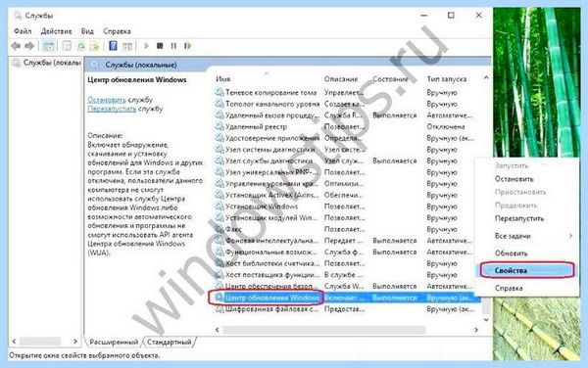Switch to the Расширенный tab
The height and width of the screenshot is (368, 588).
click(x=114, y=342)
